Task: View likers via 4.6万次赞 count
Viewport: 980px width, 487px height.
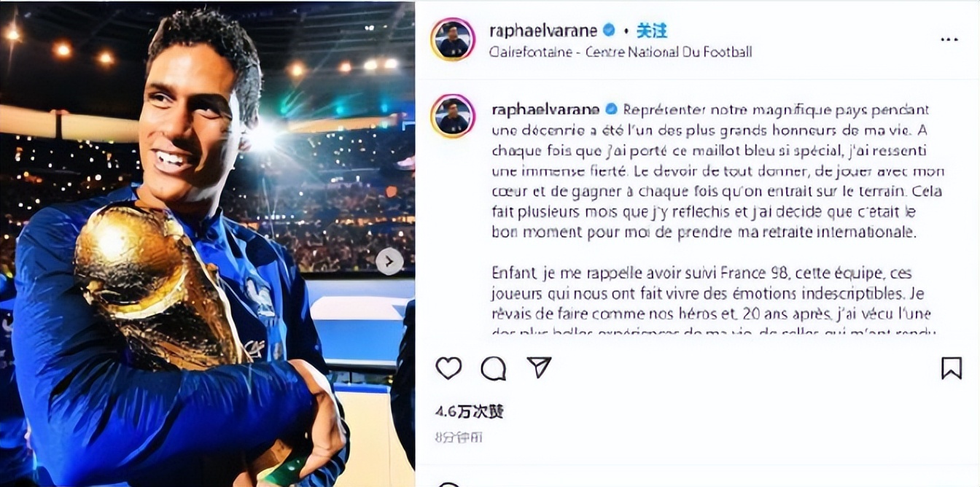Action: coord(470,412)
